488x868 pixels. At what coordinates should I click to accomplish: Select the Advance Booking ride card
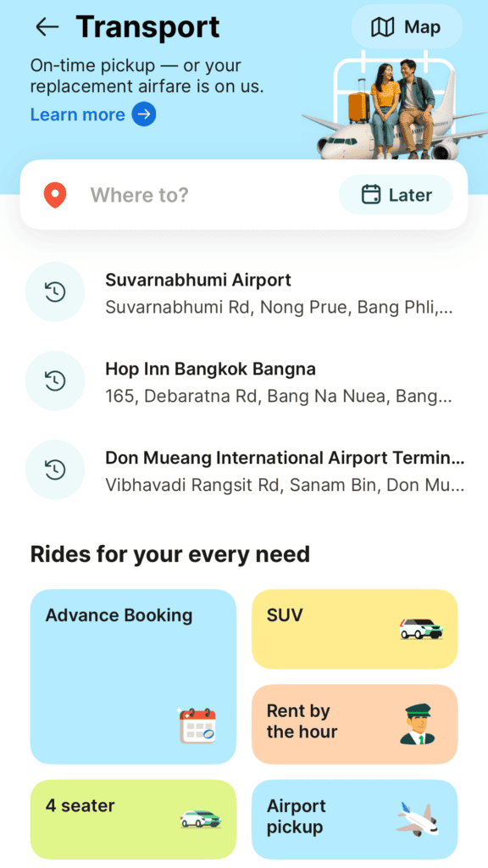[133, 676]
